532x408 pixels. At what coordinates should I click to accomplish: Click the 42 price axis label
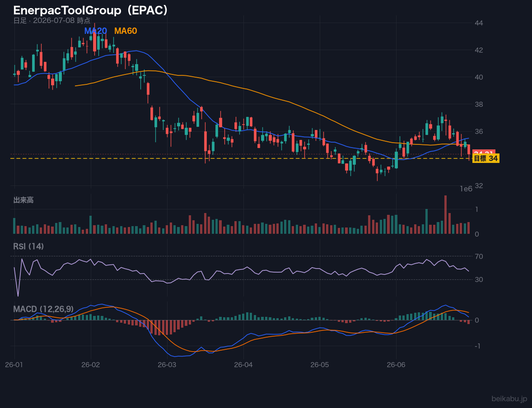479,50
